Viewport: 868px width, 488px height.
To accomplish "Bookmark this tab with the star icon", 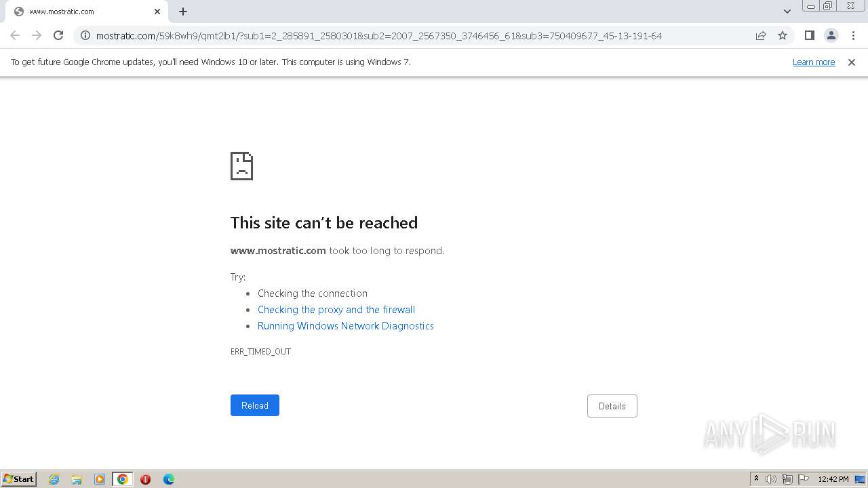I will coord(783,35).
